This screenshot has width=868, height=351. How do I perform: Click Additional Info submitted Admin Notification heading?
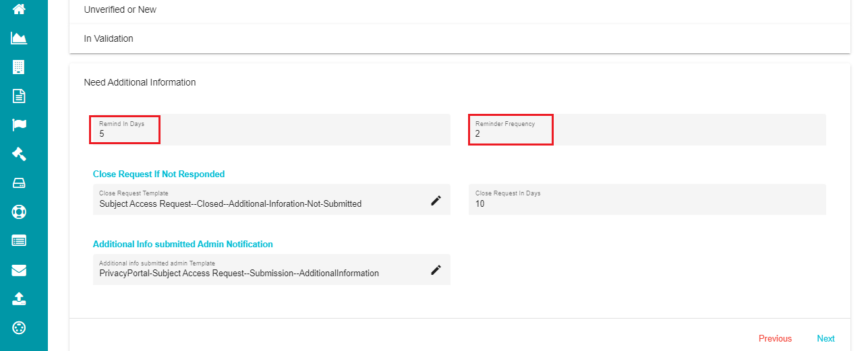tap(183, 244)
